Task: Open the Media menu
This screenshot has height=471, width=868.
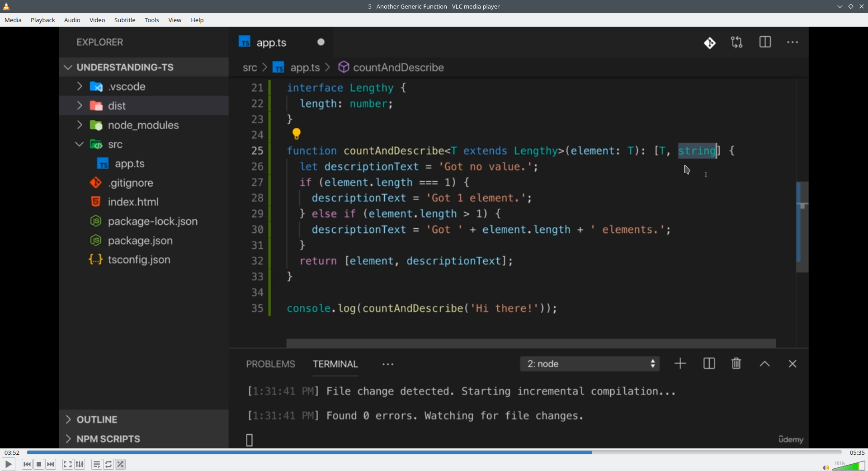Action: (x=13, y=20)
